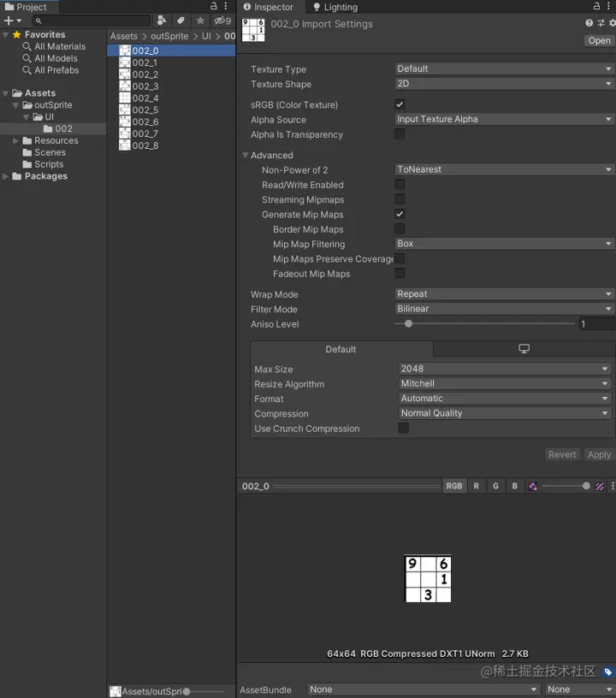Lock the Inspector panel padlock icon
Screen dimensions: 616x698
pyautogui.click(x=596, y=6)
